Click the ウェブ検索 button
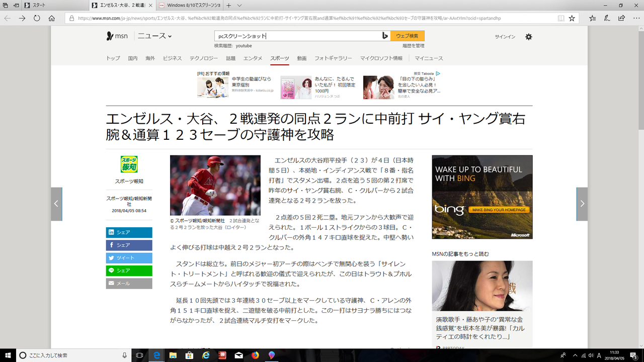The image size is (644, 362). 407,36
